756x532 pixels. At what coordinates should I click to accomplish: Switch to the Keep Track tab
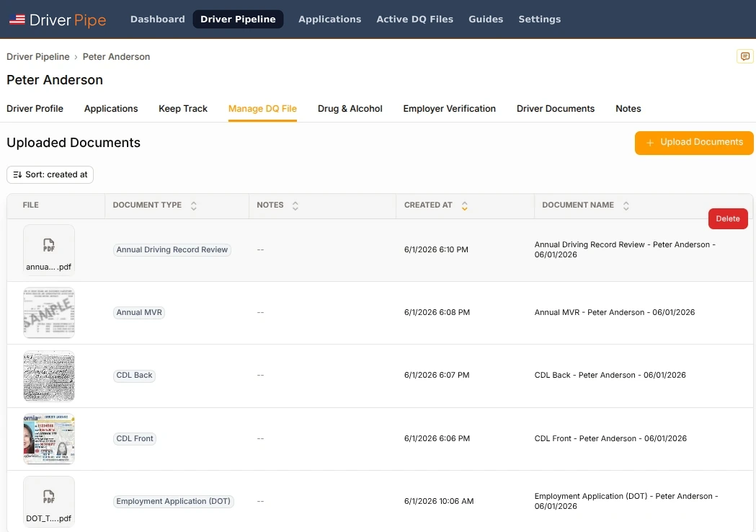(x=183, y=109)
